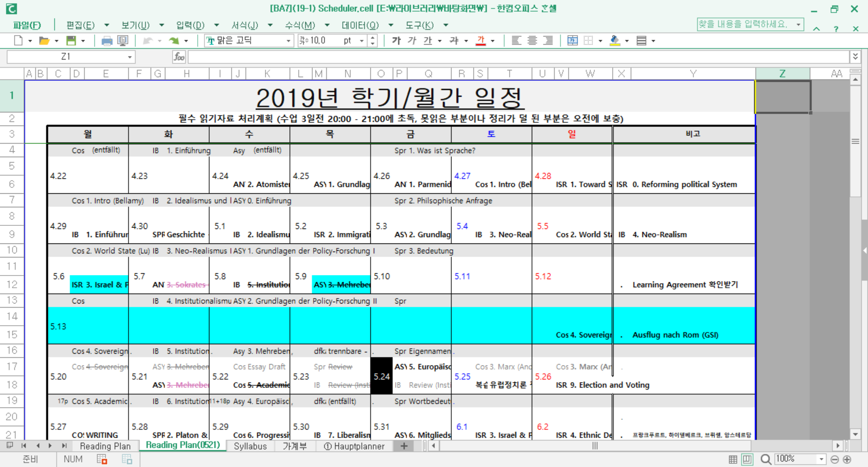Open a file using the folder icon
Viewport: 868px width, 467px height.
(x=44, y=41)
